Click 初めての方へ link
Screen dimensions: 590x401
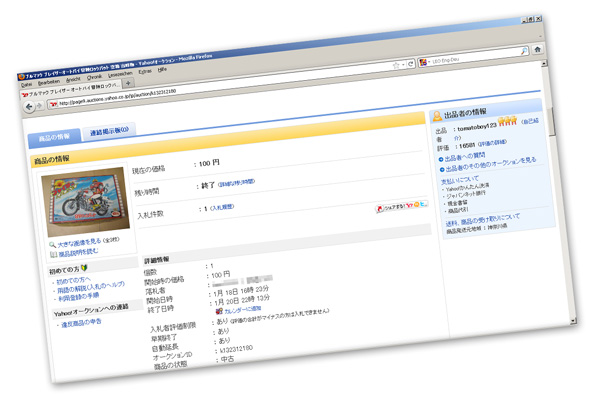(73, 281)
